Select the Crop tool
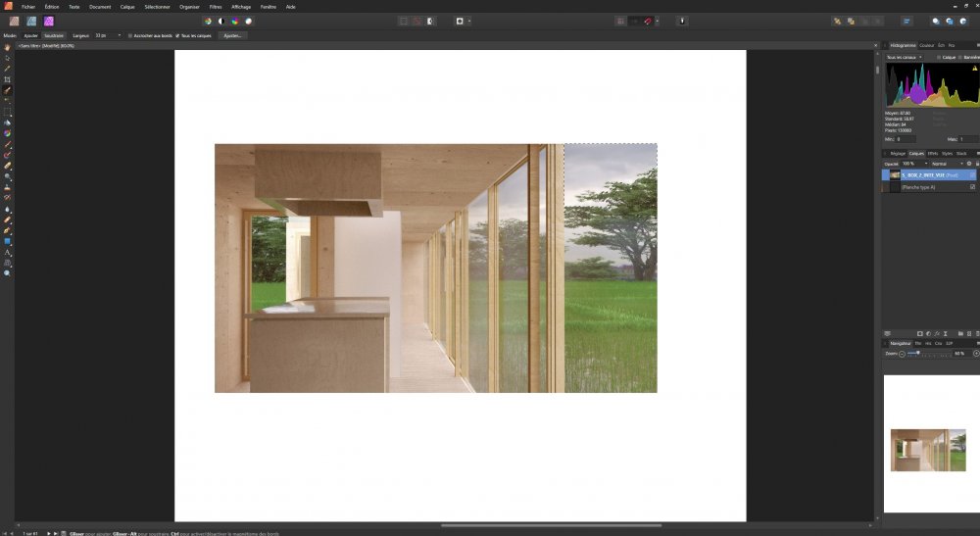This screenshot has height=536, width=980. tap(8, 79)
